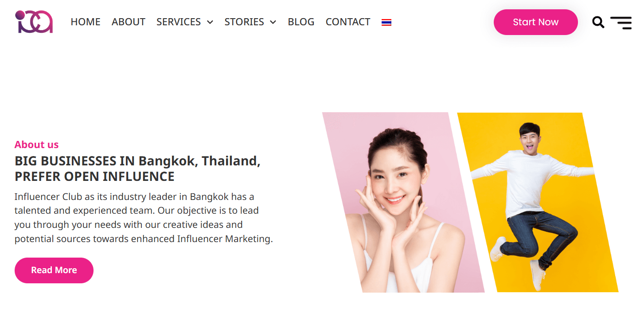Click the Influencer Club description paragraph
The height and width of the screenshot is (321, 644).
point(144,218)
